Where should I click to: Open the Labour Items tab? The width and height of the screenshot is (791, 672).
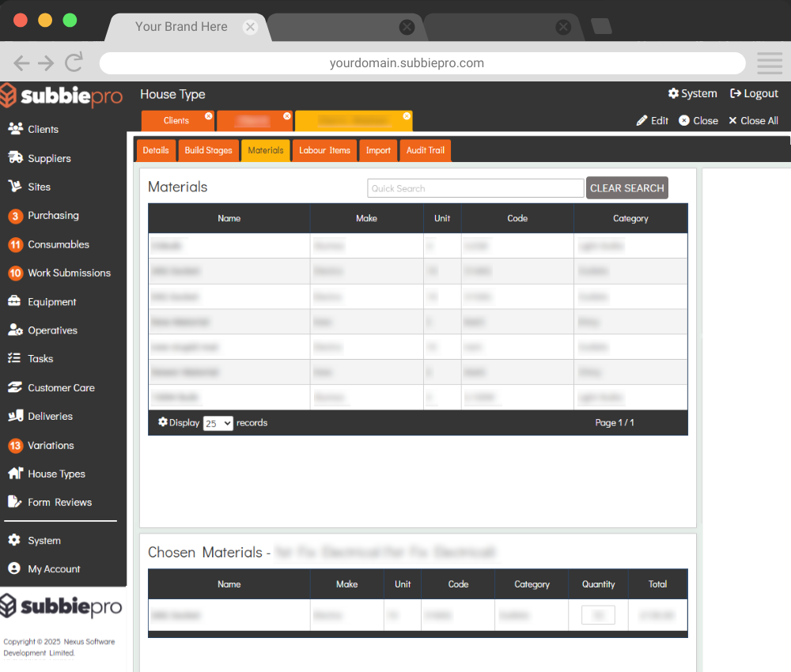point(324,150)
